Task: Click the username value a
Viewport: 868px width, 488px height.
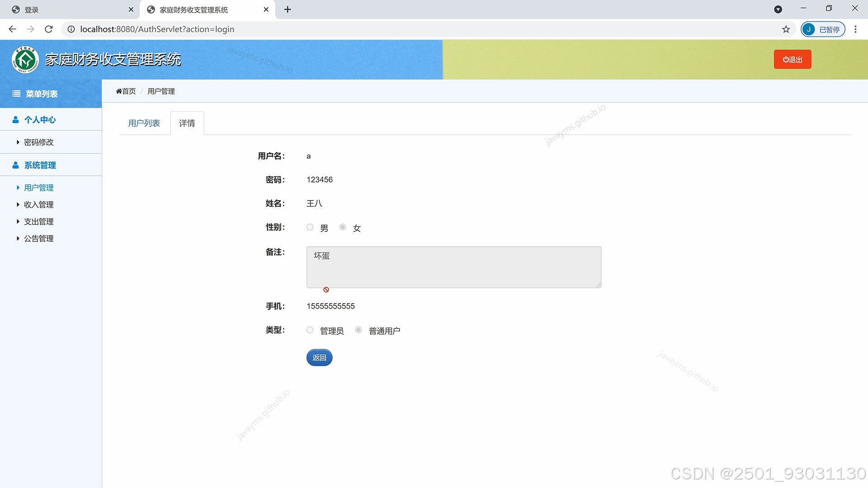Action: pyautogui.click(x=308, y=156)
